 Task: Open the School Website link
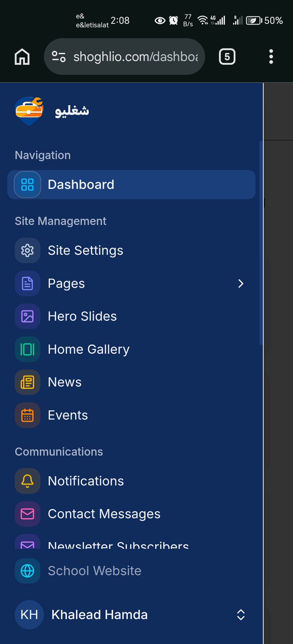94,571
